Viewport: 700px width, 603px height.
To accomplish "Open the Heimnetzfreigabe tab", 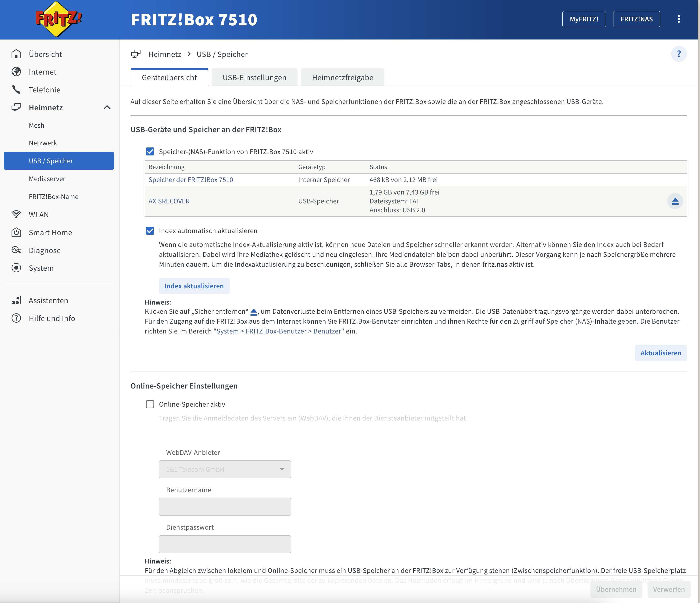I will coord(342,77).
